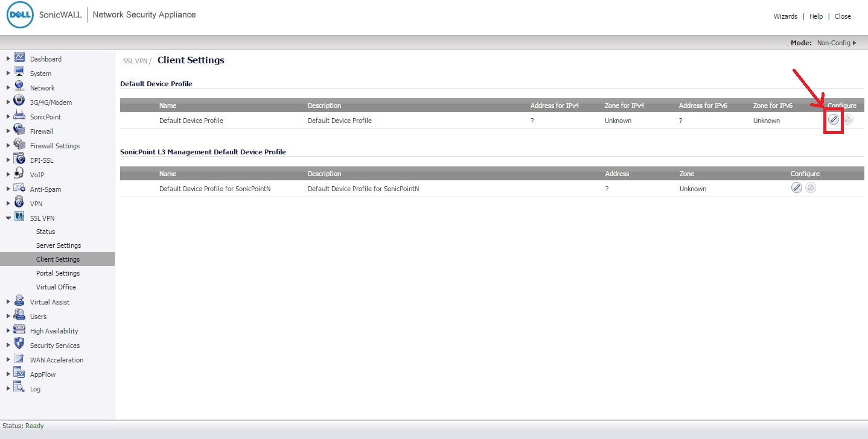Open the Help link in header
Viewport: 868px width, 439px height.
(815, 16)
